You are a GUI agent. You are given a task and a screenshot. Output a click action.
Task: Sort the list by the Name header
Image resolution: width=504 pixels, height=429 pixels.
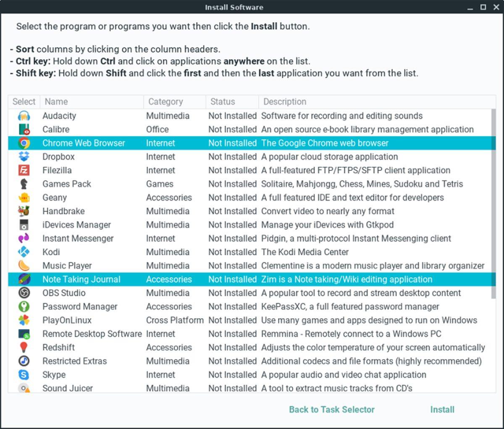pos(56,102)
